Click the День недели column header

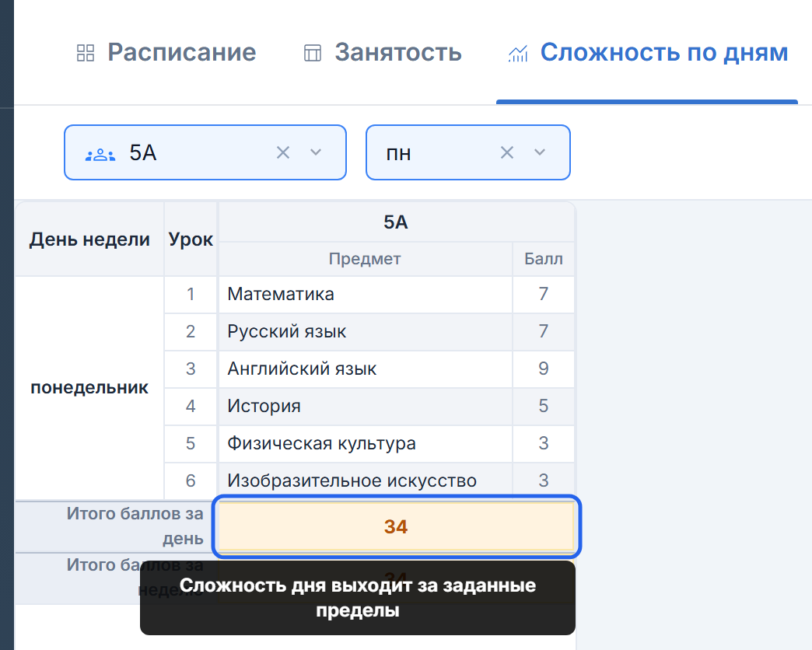pos(89,239)
